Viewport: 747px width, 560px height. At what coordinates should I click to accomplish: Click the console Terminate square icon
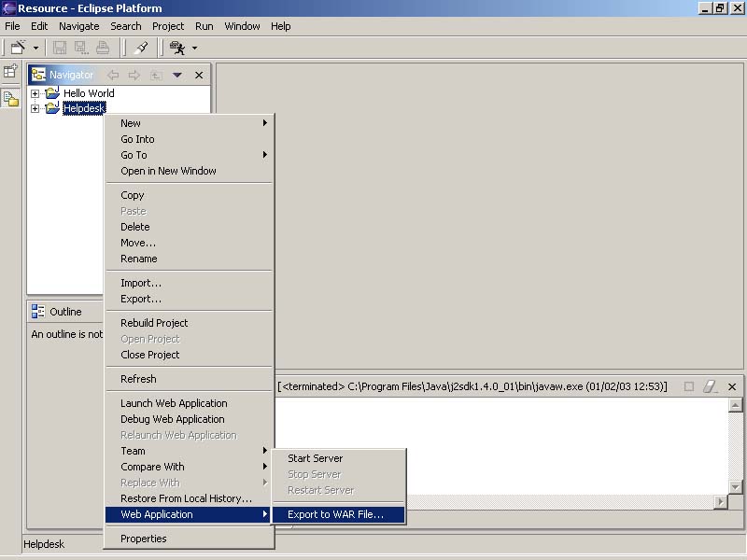689,386
